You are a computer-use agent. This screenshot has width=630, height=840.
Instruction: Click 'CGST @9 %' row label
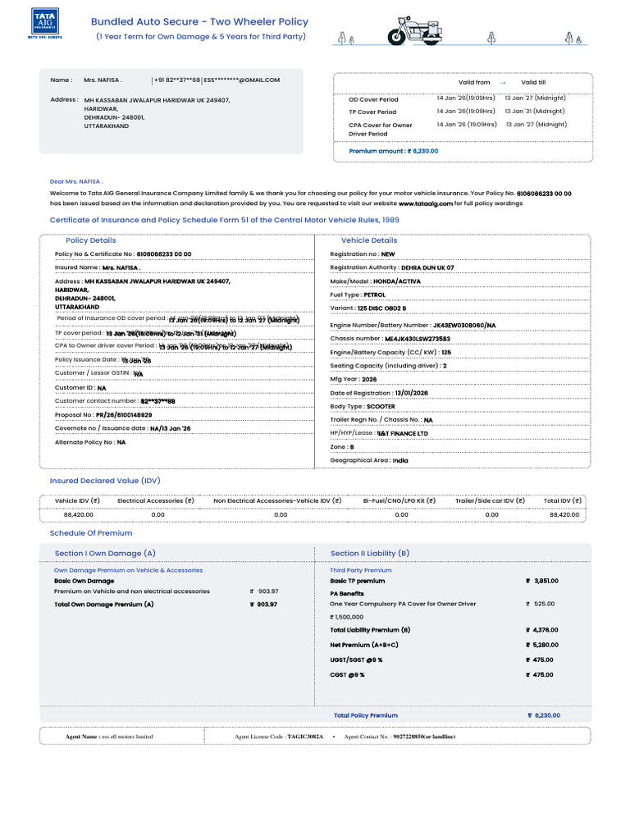pos(347,675)
